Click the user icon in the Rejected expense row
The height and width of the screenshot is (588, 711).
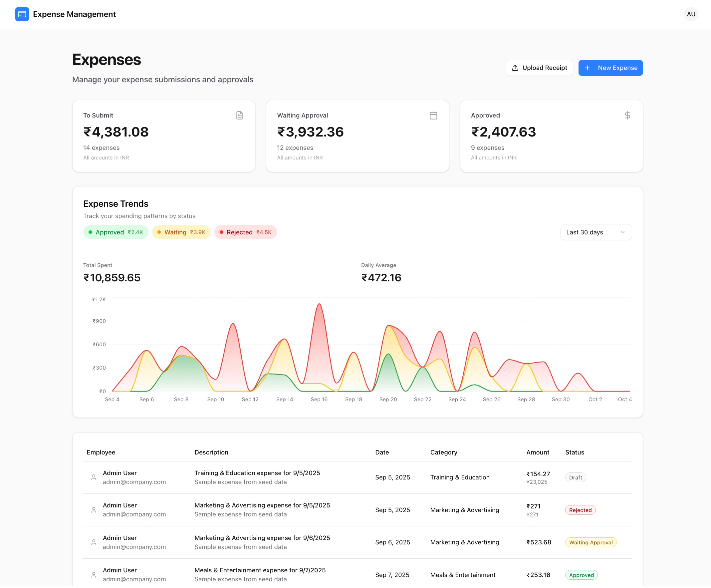click(94, 510)
